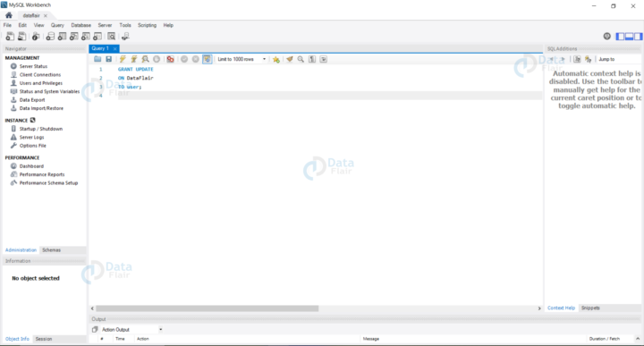Toggle the bottom output panel visibility
This screenshot has height=346, width=644.
coord(629,37)
